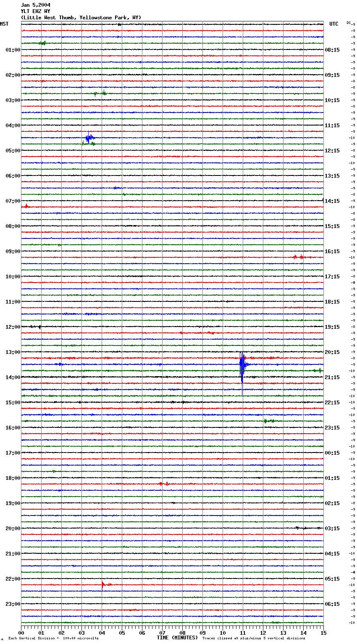Click the minute 11 tick label on the x-axis
357x644 pixels.
click(x=243, y=633)
